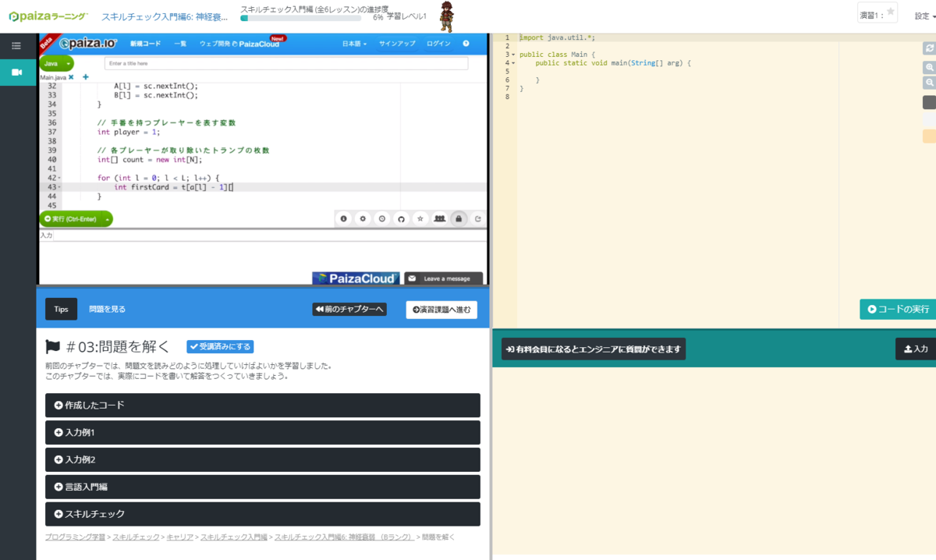936x560 pixels.
Task: Click the character avatar beside the learning level
Action: tap(445, 16)
